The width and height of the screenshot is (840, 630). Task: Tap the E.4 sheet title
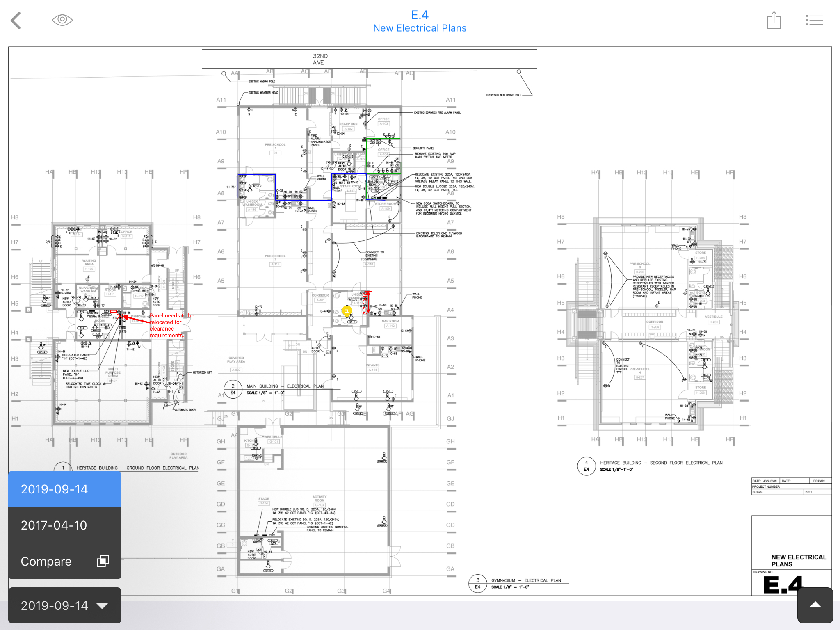pyautogui.click(x=420, y=15)
